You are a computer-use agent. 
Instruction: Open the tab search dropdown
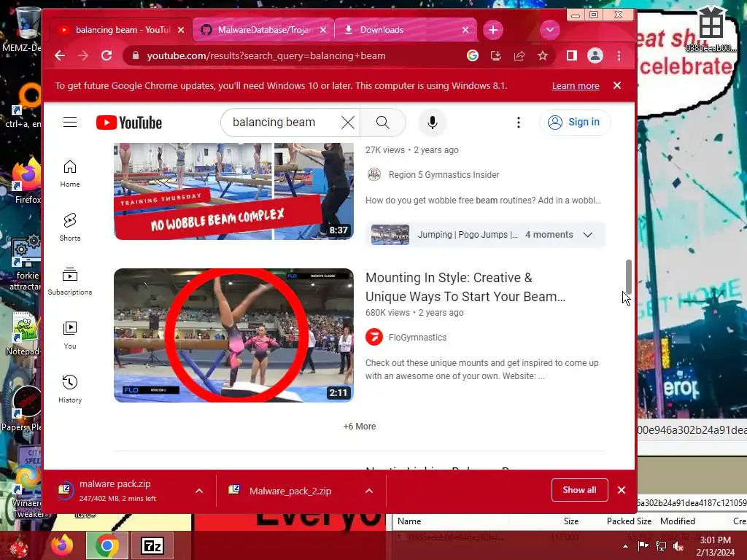(x=550, y=30)
